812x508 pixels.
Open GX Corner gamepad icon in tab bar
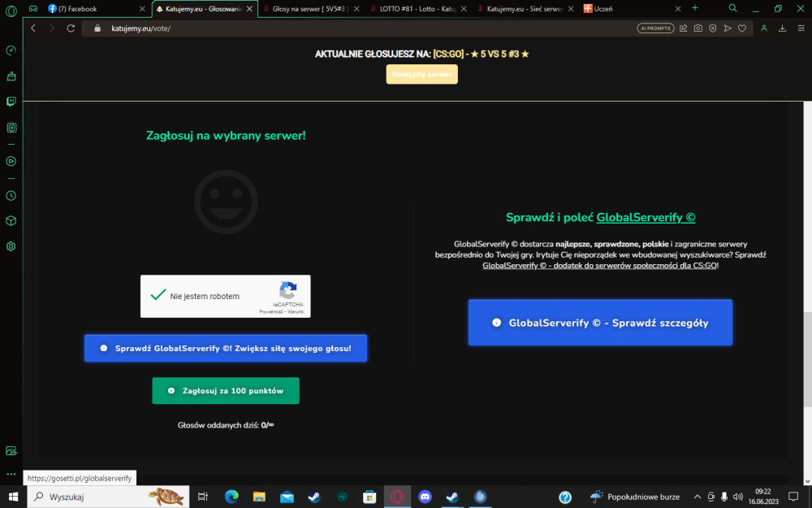click(x=33, y=9)
